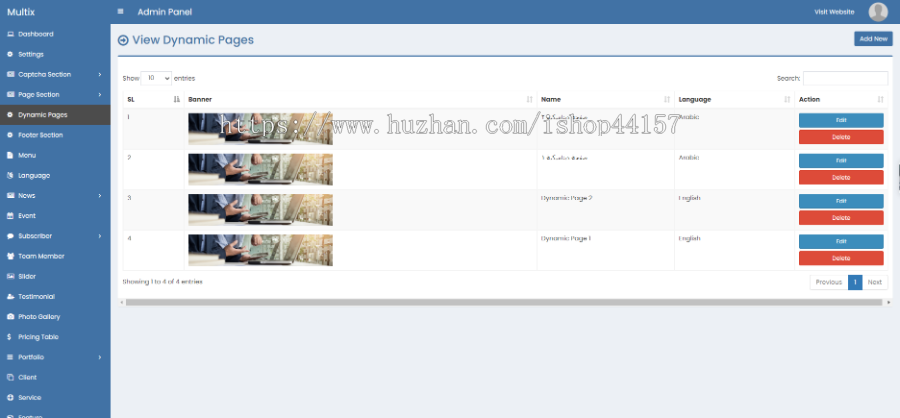Click the Page Section sidebar icon
The width and height of the screenshot is (900, 418).
click(10, 94)
